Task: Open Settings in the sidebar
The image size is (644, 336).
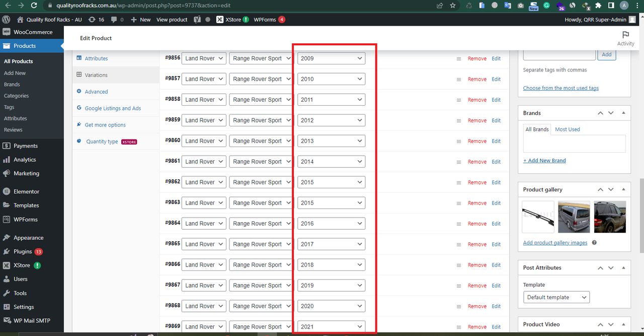Action: pos(32,307)
